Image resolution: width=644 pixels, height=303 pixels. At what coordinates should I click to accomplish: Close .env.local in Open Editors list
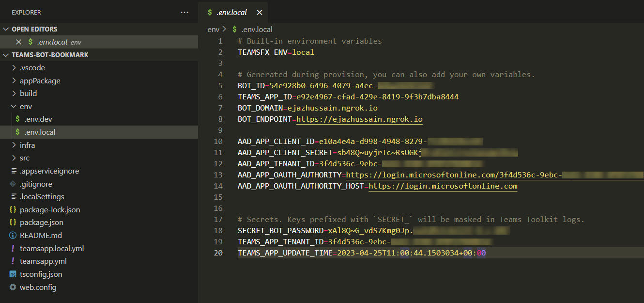pyautogui.click(x=19, y=42)
